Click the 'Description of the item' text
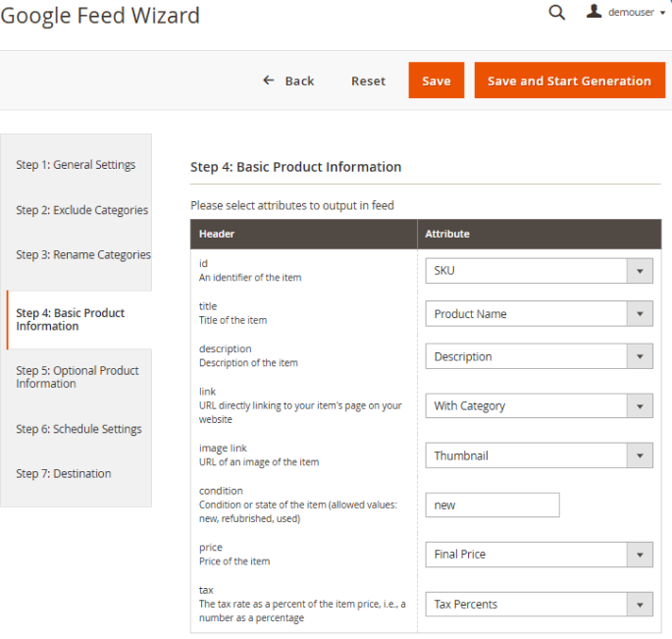The height and width of the screenshot is (639, 672). click(248, 363)
